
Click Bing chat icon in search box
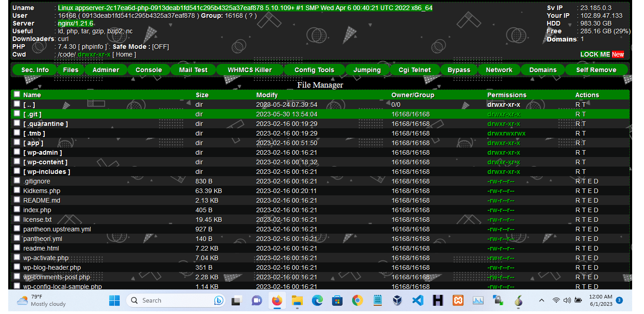(218, 300)
